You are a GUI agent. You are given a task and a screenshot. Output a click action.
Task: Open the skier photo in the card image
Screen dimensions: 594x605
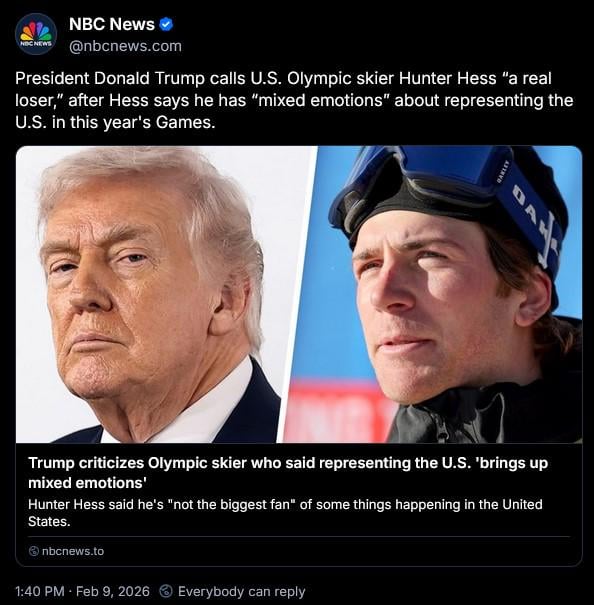[x=432, y=294]
